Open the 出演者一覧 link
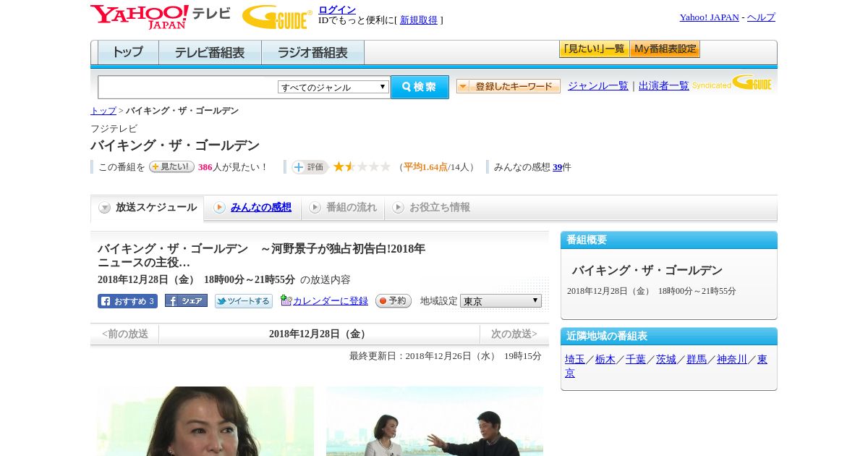868x456 pixels. [664, 86]
